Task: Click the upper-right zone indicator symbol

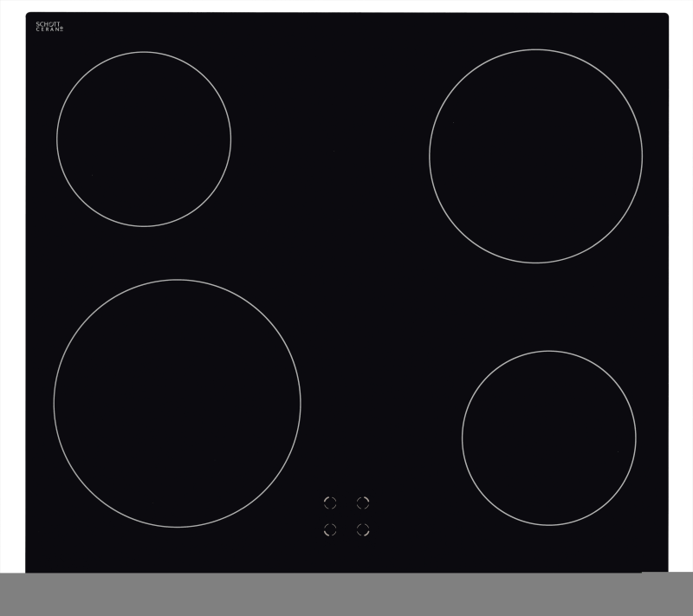Action: [363, 503]
